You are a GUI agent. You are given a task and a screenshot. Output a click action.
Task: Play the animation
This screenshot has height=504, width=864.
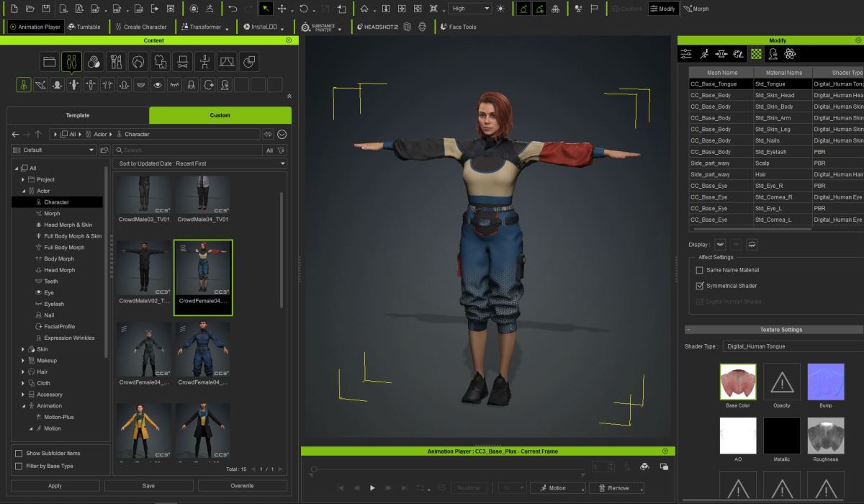[372, 487]
